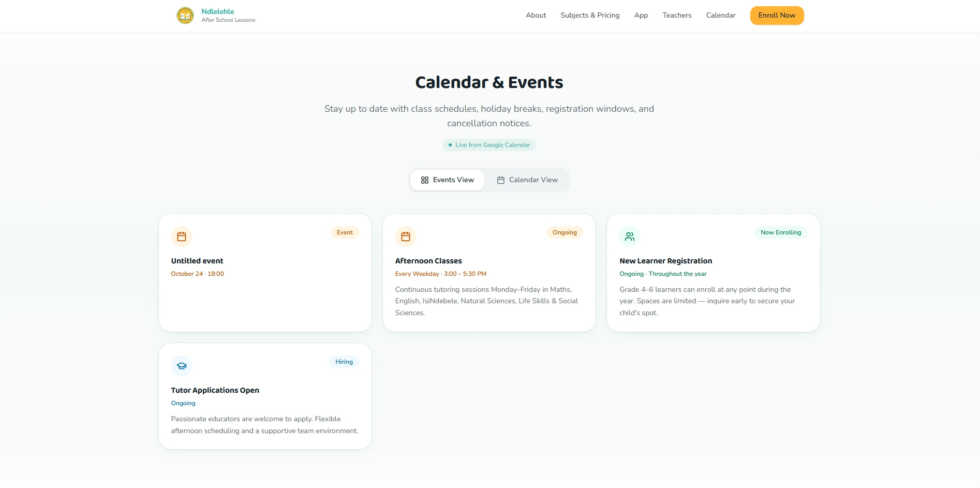Click the Calendar & Events heading
This screenshot has height=488, width=980.
coord(489,82)
